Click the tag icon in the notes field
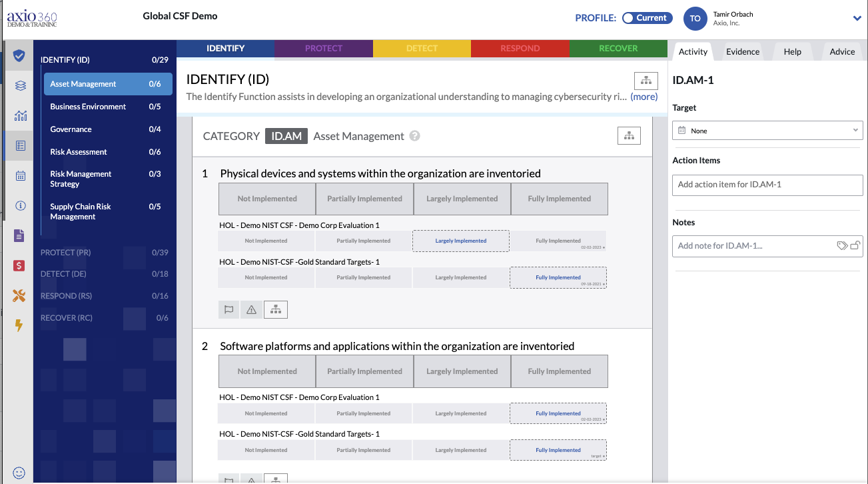 click(841, 246)
